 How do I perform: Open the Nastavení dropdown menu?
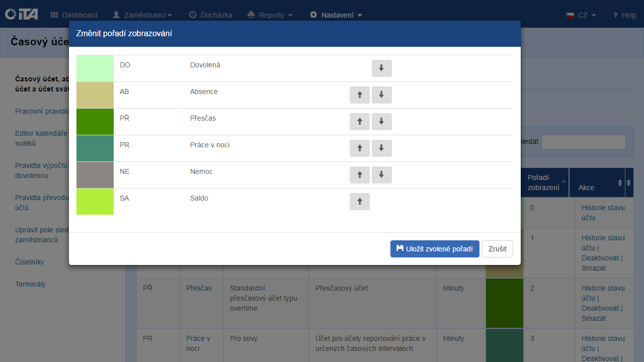[336, 15]
